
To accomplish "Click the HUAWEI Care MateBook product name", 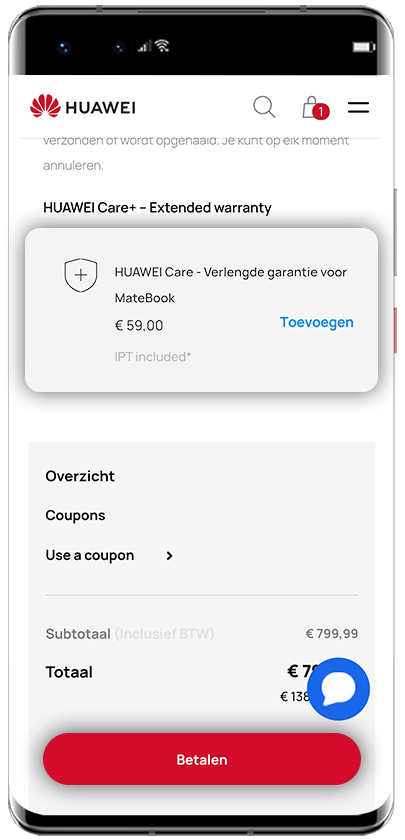I will 231,285.
